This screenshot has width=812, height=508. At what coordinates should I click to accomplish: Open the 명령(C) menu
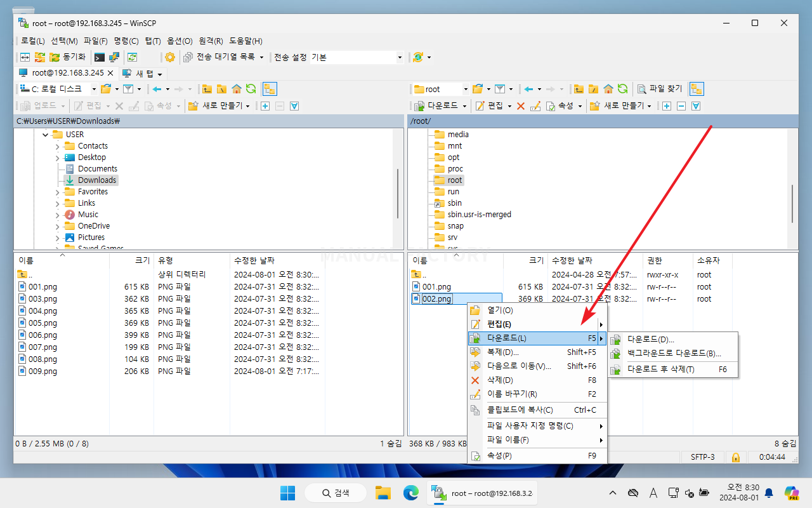(126, 41)
